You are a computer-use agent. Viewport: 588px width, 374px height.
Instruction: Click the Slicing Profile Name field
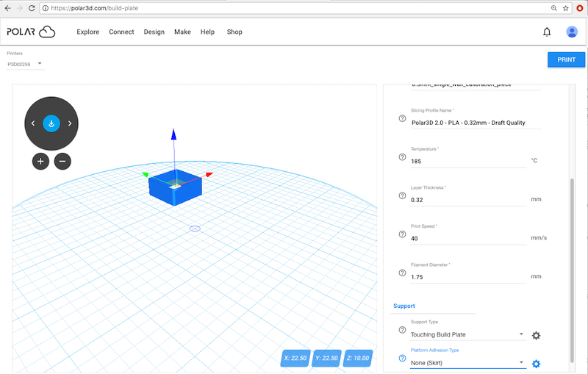[x=476, y=123]
